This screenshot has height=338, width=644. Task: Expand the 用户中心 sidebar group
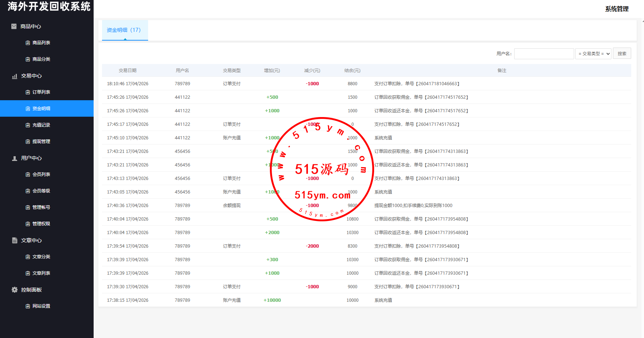31,158
